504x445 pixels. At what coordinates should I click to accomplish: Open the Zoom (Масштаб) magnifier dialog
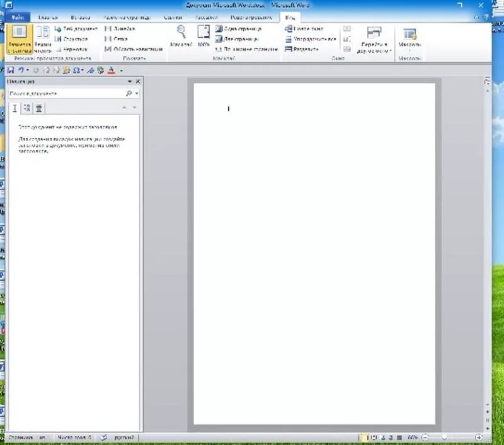coord(181,36)
